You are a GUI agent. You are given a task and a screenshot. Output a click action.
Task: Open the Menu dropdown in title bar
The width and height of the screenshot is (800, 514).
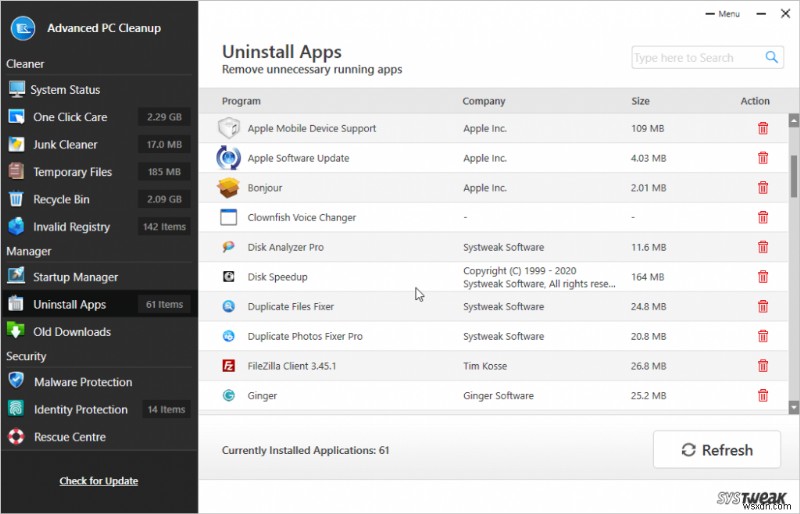click(x=724, y=14)
